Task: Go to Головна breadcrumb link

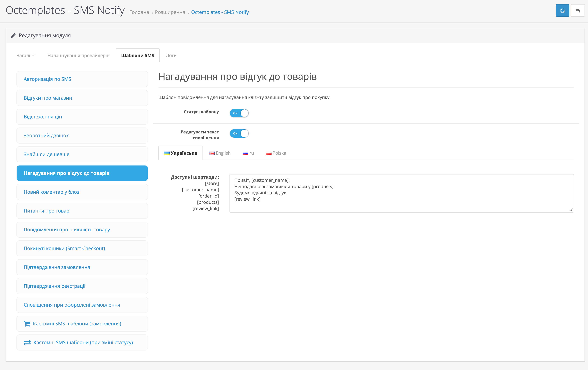Action: (139, 12)
